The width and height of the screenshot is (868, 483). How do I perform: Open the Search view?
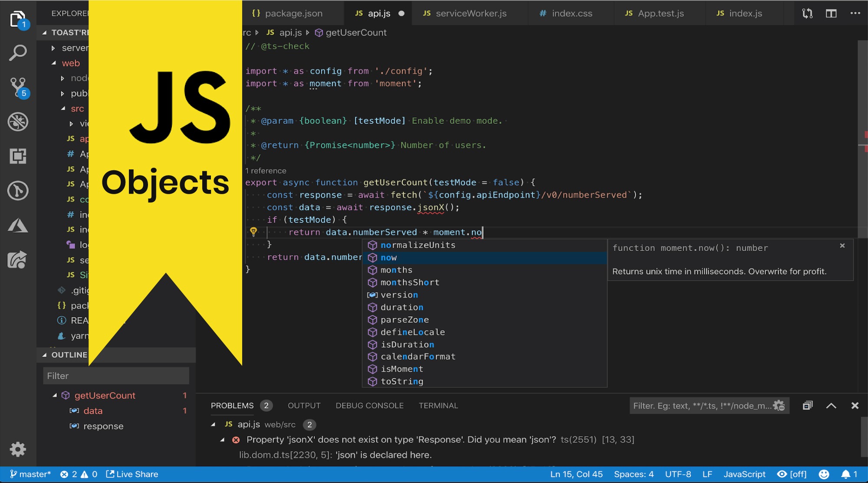(18, 52)
